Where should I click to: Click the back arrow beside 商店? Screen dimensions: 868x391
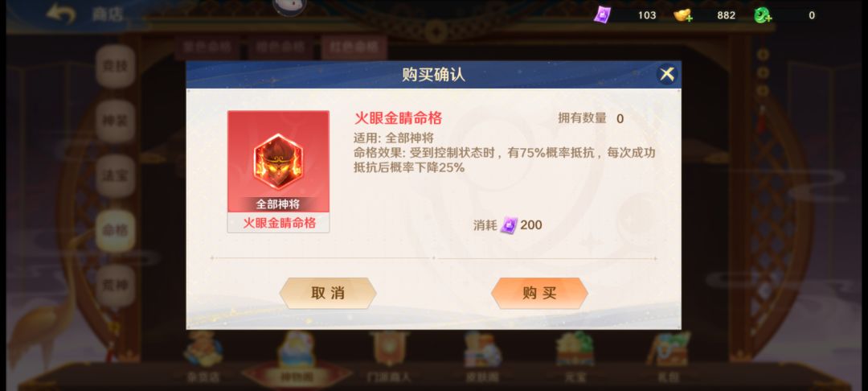click(x=60, y=14)
